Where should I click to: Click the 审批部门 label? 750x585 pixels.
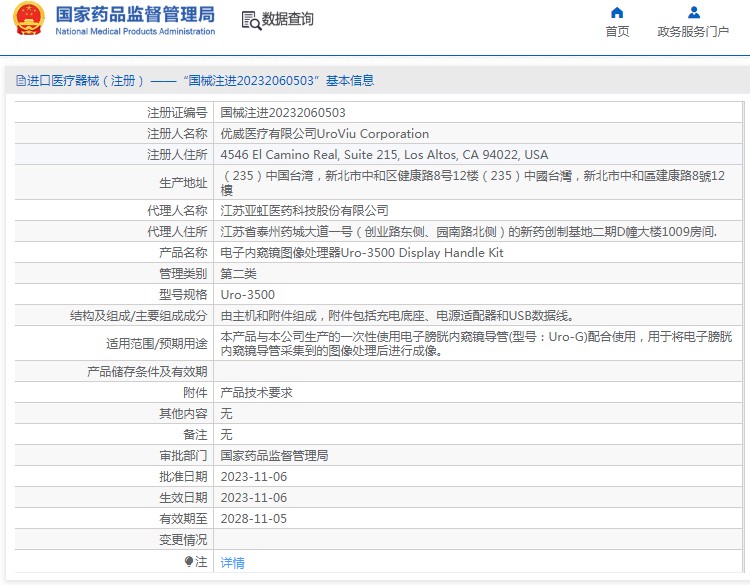183,456
